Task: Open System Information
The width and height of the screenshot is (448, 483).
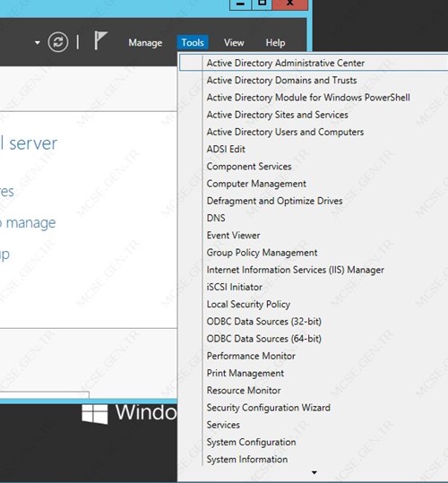Action: click(x=247, y=460)
